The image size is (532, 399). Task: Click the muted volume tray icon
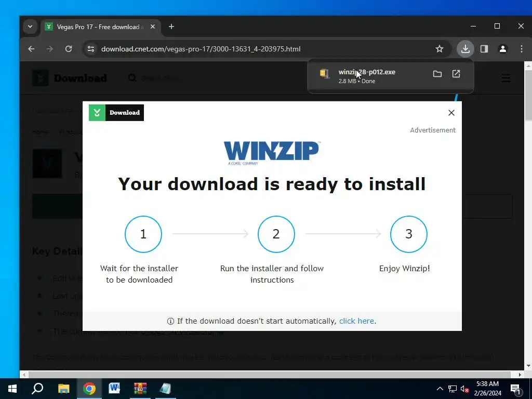[464, 389]
